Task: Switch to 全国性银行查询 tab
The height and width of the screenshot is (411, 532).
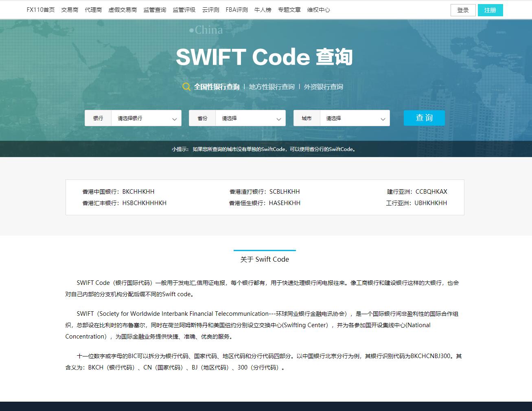Action: pyautogui.click(x=217, y=87)
